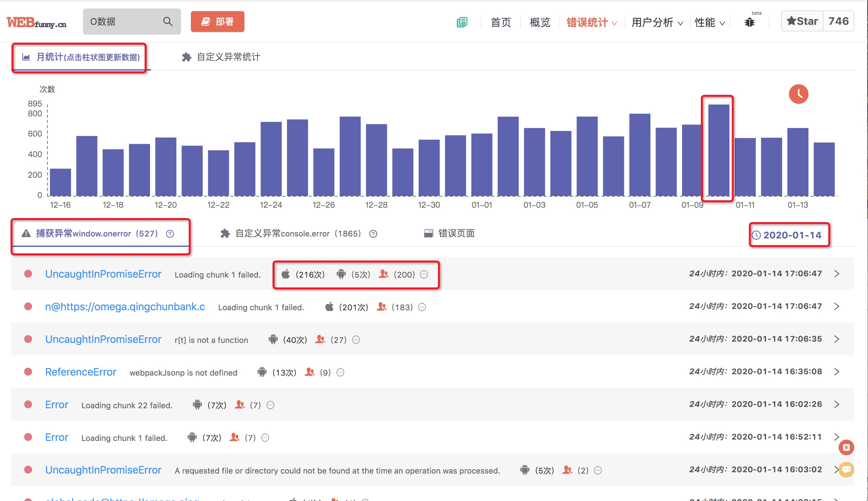Click the beta bug icon in navbar
Screen dimensions: 868x501
749,22
